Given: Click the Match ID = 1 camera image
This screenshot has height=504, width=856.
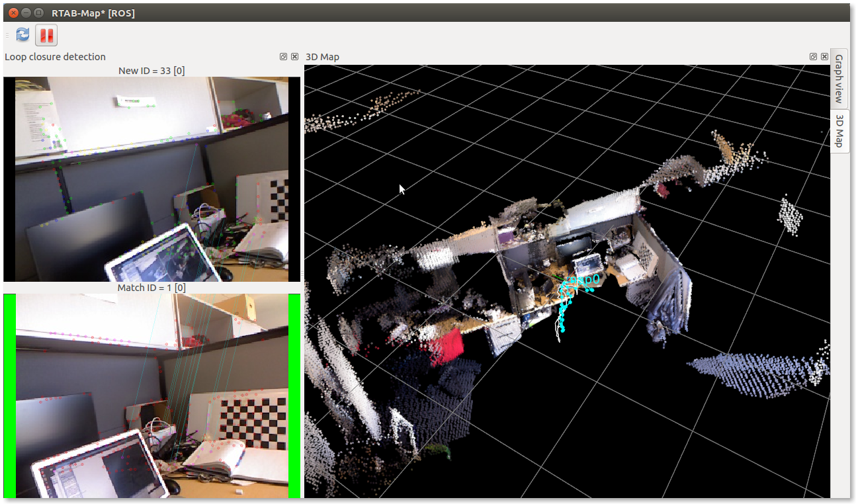Looking at the screenshot, I should coord(151,396).
